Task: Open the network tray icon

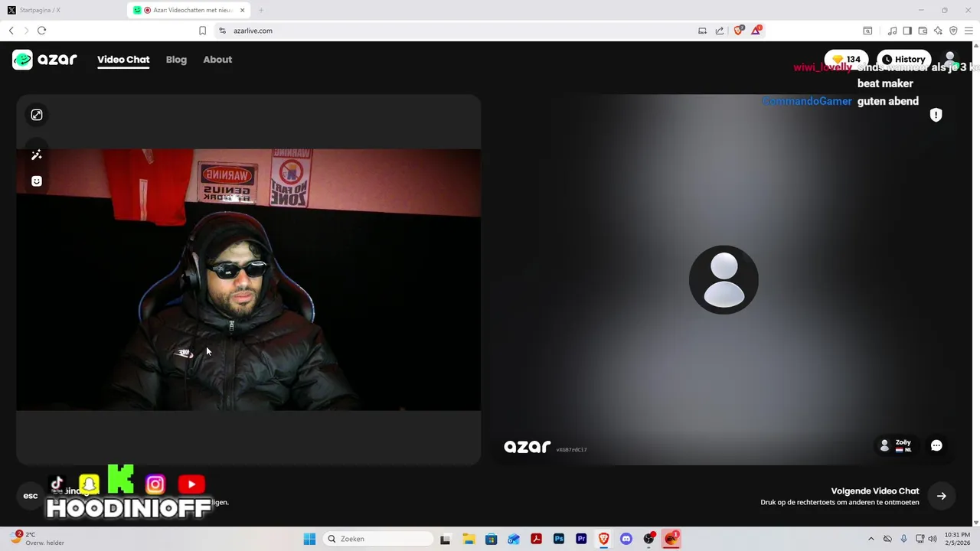Action: click(x=920, y=539)
